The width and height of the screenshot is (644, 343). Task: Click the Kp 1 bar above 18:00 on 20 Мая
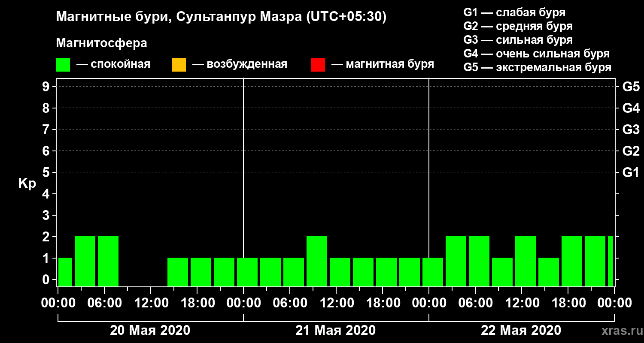point(201,272)
